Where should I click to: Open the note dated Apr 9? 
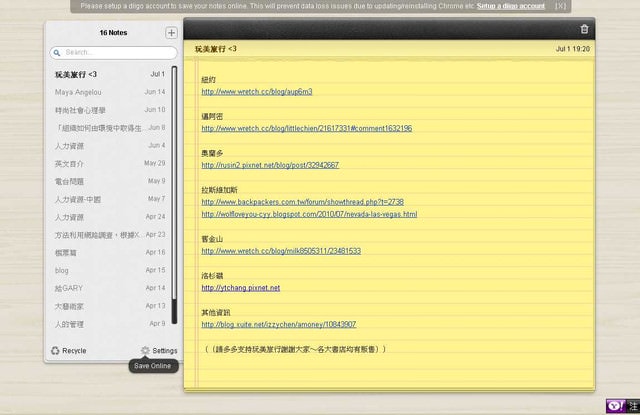110,324
